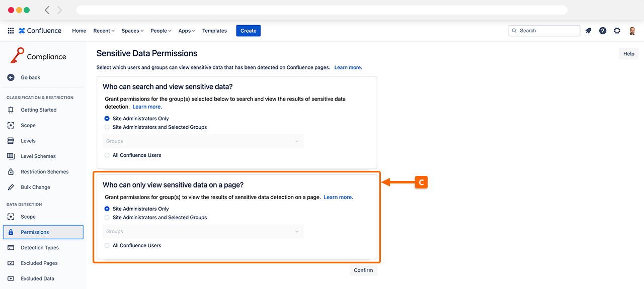The image size is (644, 289).
Task: Click the Confirm button
Action: click(363, 270)
